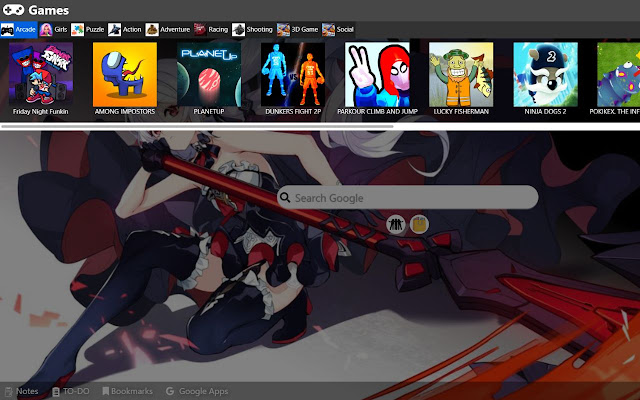Open the people silhouette shortcut icon
The image size is (640, 400).
pos(396,224)
